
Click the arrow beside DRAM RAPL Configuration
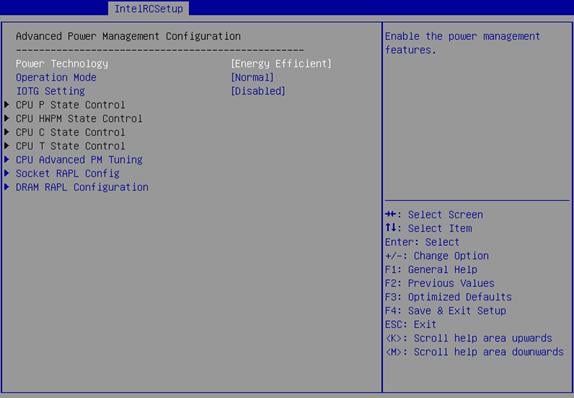coord(7,187)
